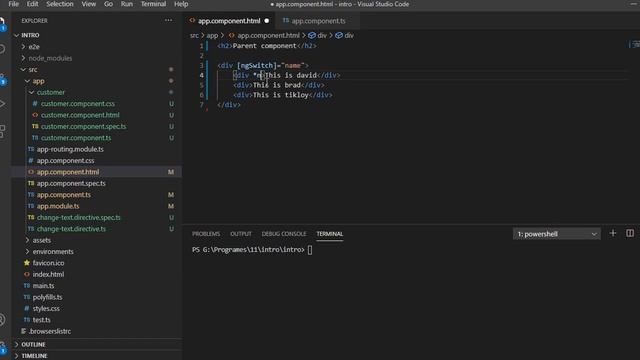Switch to app.component.ts editor tab
Viewport: 640px width, 360px height.
pos(318,21)
